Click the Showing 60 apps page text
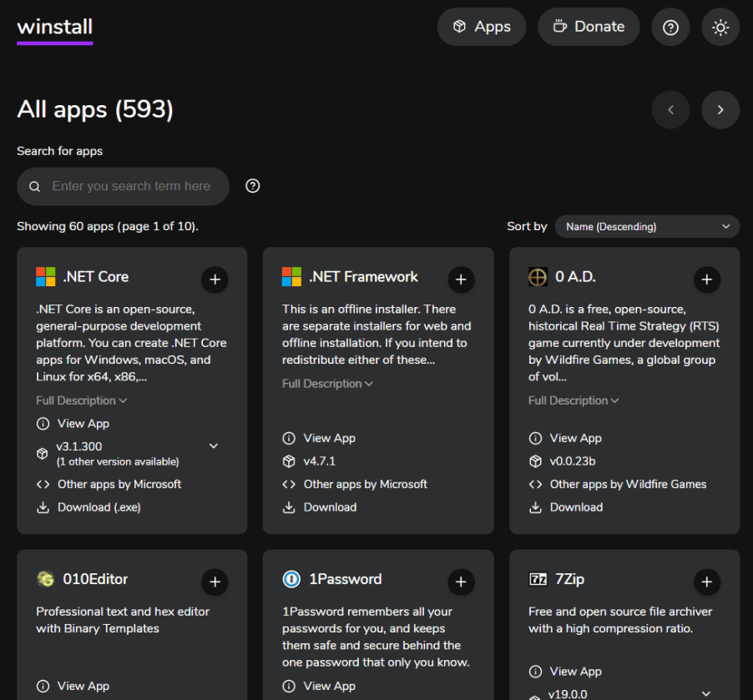 (x=108, y=226)
